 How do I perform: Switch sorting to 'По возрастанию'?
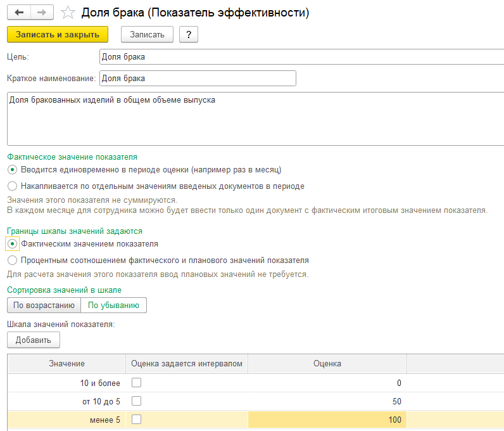click(44, 305)
